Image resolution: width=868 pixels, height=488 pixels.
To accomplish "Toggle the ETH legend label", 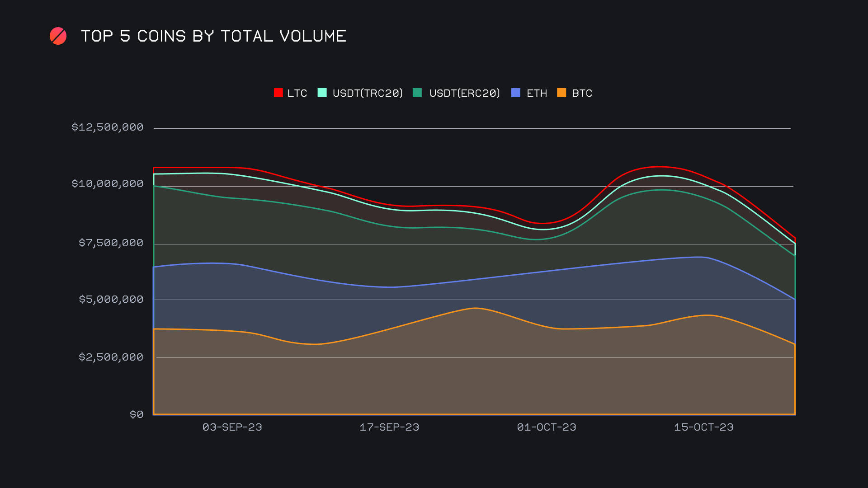I will click(537, 94).
